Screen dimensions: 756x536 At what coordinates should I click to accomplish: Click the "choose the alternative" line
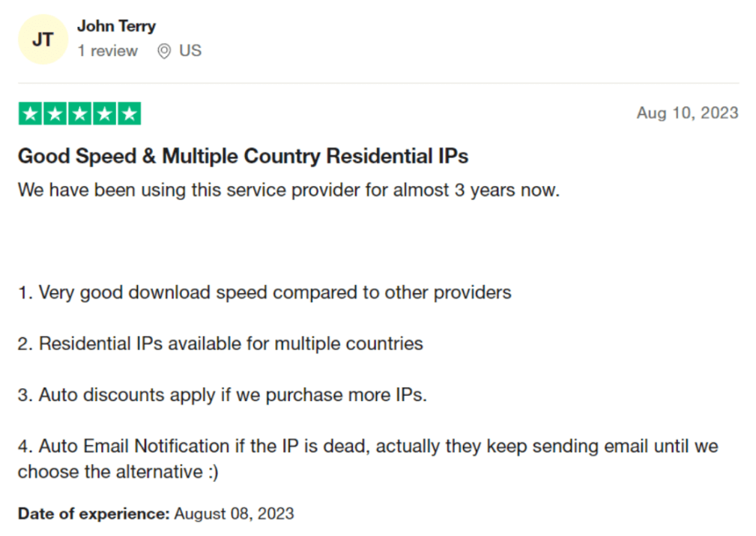118,472
